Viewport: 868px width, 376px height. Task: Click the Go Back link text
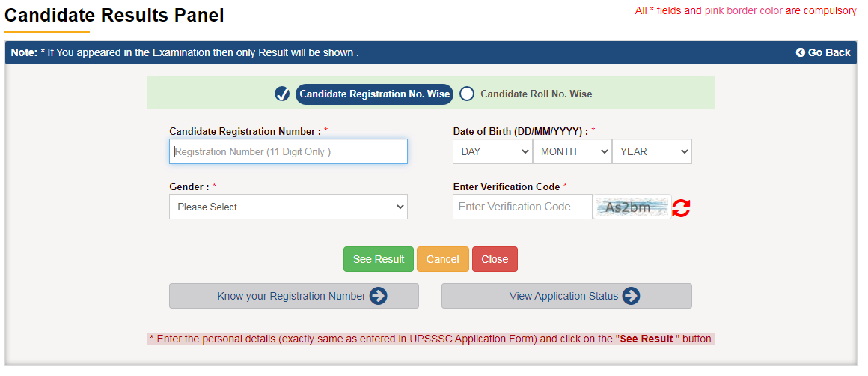pyautogui.click(x=829, y=52)
